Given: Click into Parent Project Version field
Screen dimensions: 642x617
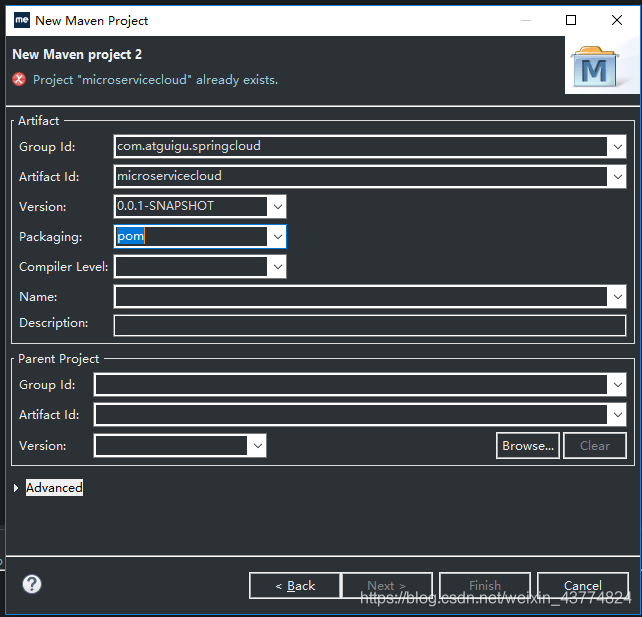Looking at the screenshot, I should 171,445.
